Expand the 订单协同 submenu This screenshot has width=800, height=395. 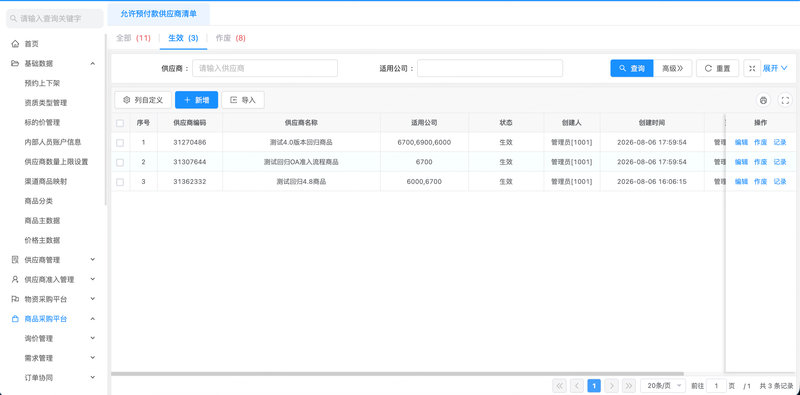click(93, 378)
